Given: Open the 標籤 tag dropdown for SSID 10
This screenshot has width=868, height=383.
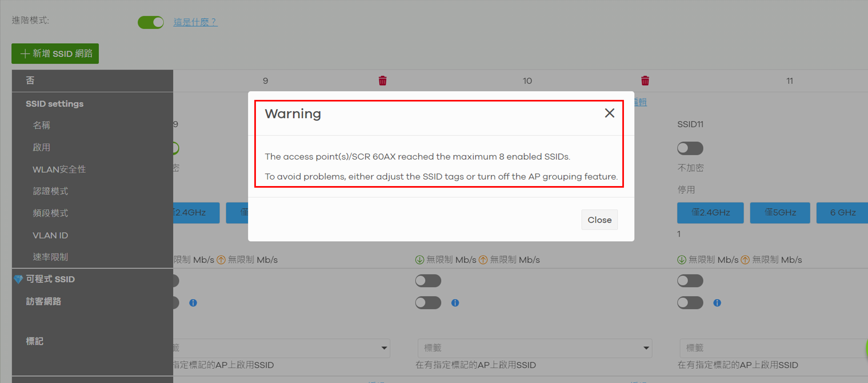Looking at the screenshot, I should click(534, 348).
